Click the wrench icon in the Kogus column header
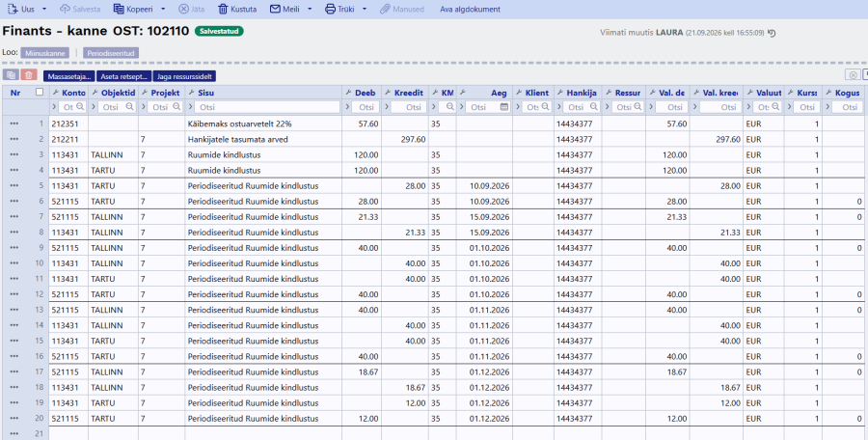The image size is (868, 440). pos(828,93)
